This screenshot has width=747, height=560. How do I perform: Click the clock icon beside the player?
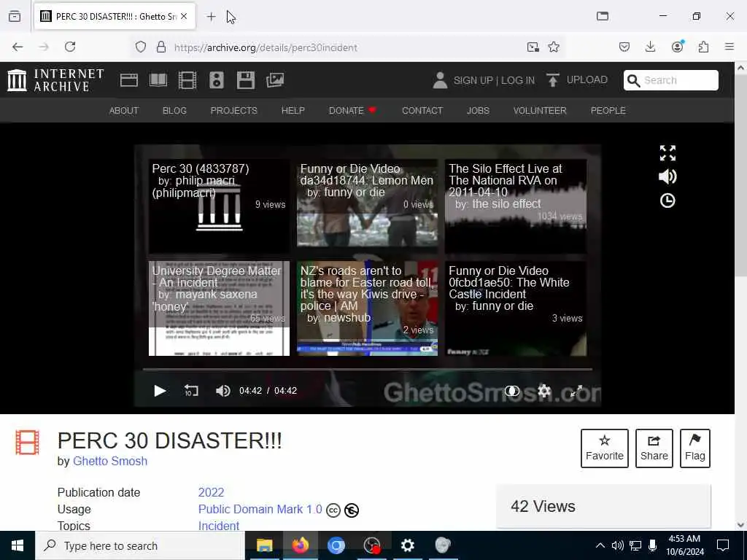pos(667,201)
